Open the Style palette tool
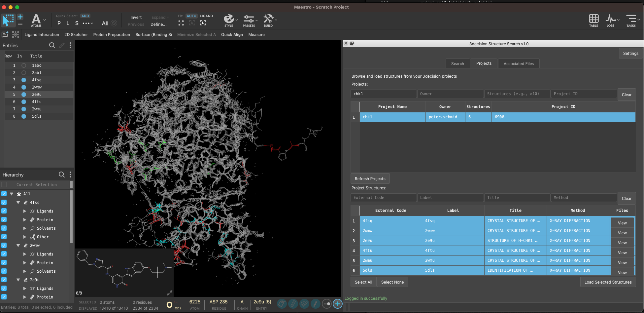Image resolution: width=644 pixels, height=313 pixels. tap(229, 20)
